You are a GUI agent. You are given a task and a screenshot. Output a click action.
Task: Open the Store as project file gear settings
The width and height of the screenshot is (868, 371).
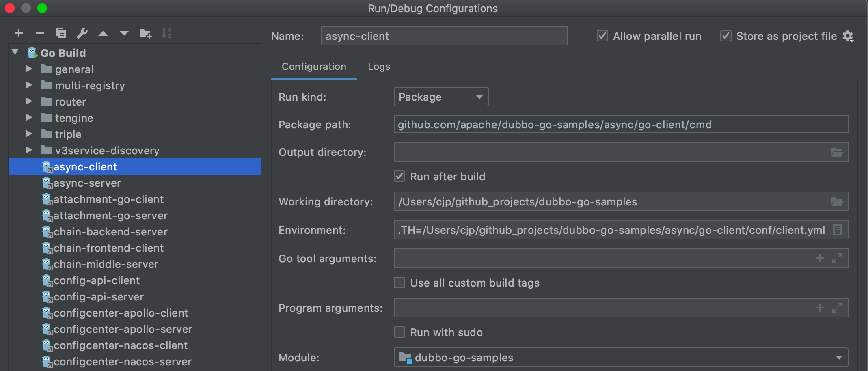tap(848, 36)
